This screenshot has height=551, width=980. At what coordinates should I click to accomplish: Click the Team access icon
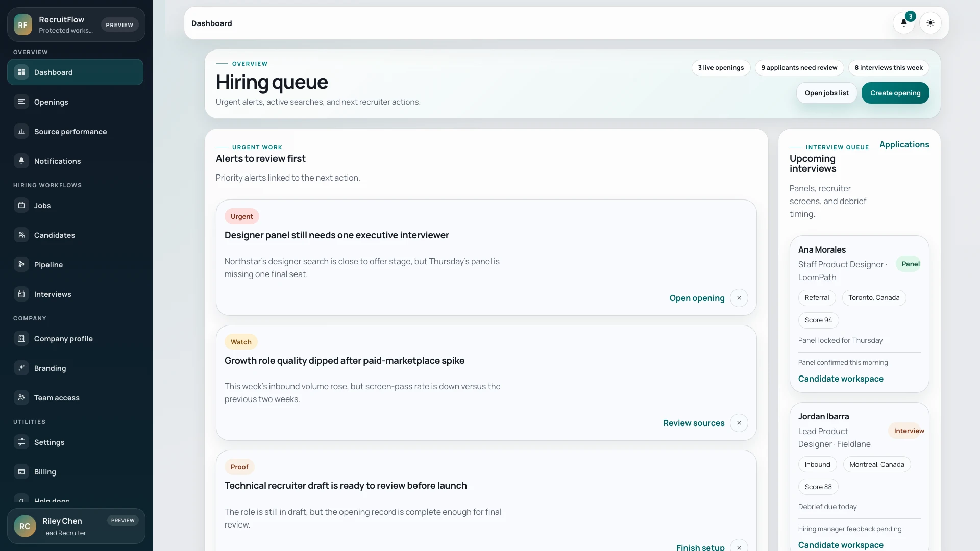click(21, 397)
